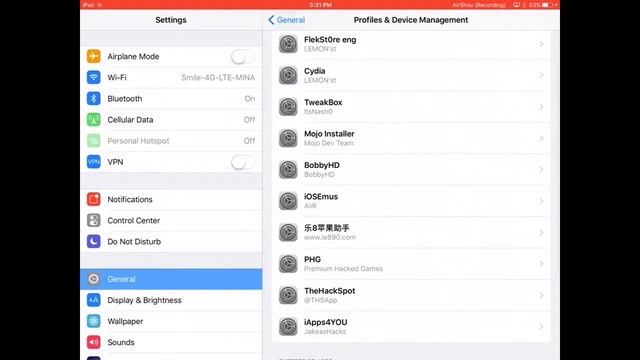Tap the Smile-4G-LTE-MINA network name

pos(218,77)
